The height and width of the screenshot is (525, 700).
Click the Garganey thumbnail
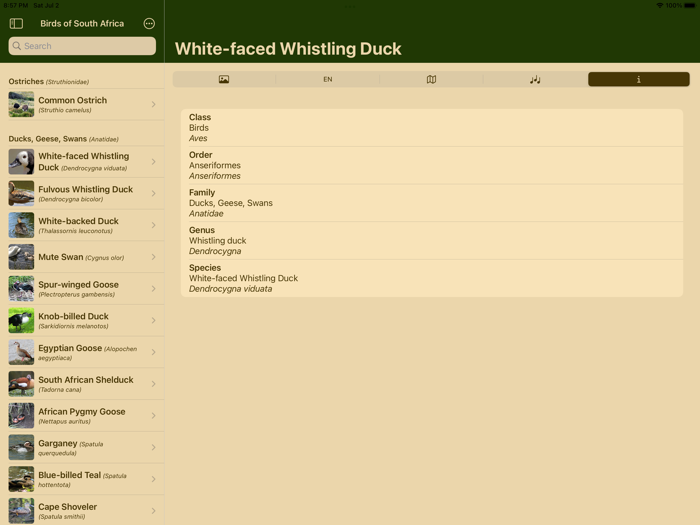tap(21, 447)
